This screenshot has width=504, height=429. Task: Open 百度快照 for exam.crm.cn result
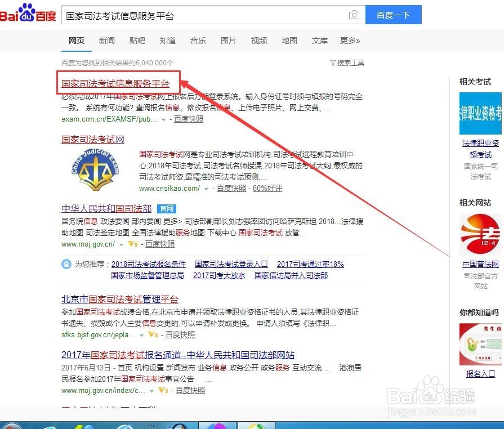(x=189, y=119)
